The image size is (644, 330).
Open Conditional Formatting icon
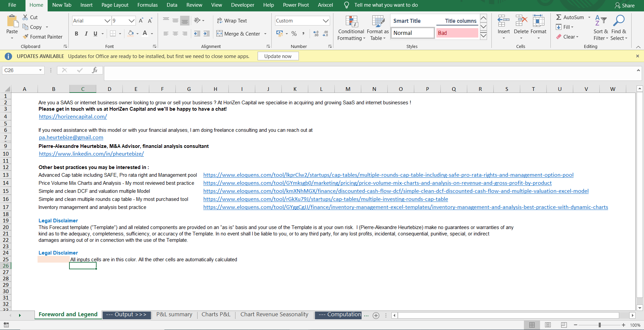pos(352,21)
